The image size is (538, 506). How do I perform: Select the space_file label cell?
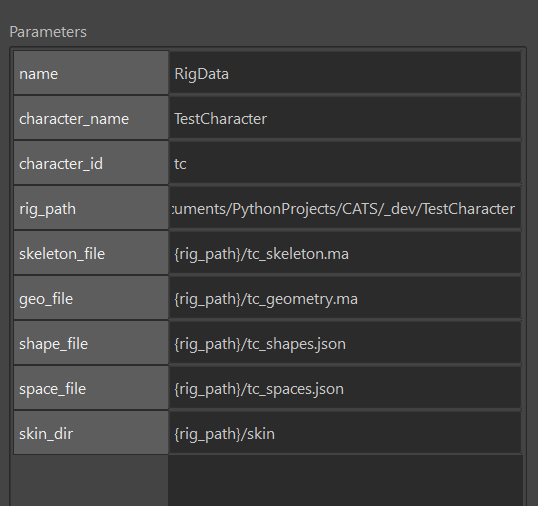coord(91,387)
